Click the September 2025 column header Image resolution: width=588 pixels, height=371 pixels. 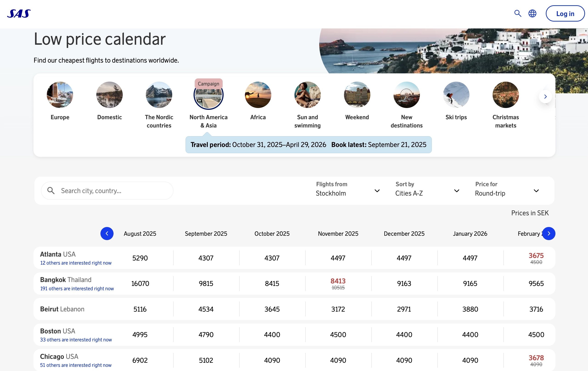pyautogui.click(x=206, y=234)
